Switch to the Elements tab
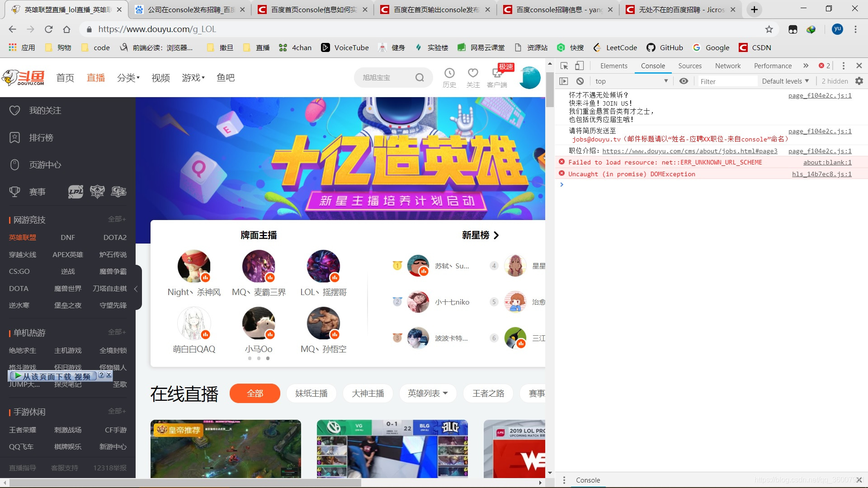Image resolution: width=868 pixels, height=488 pixels. point(613,66)
